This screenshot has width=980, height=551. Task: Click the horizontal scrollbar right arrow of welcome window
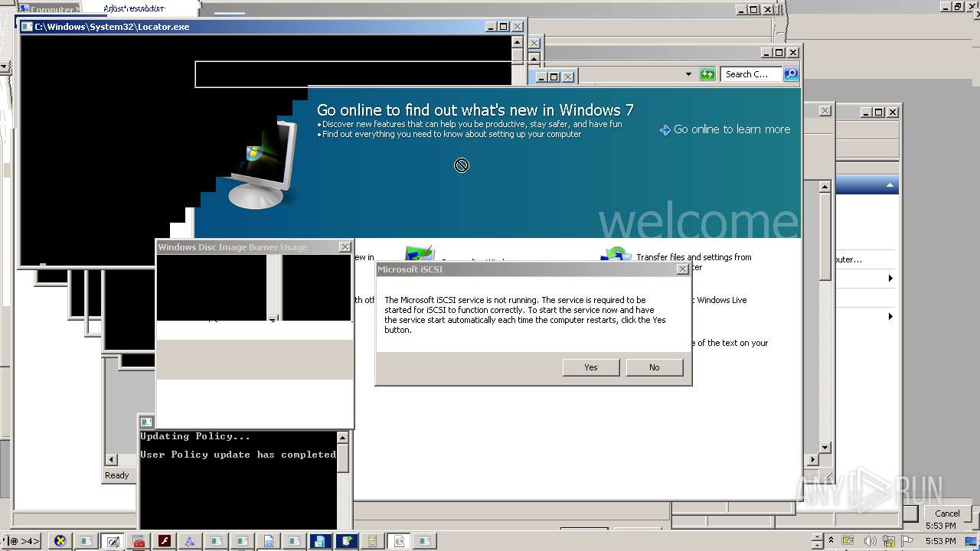(812, 460)
